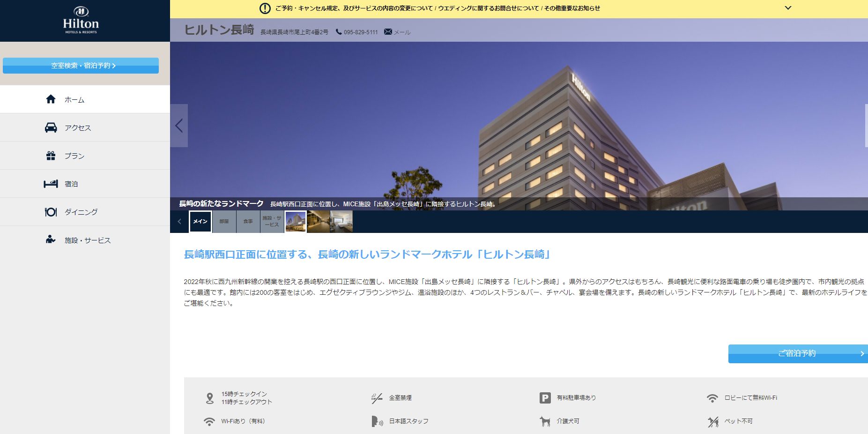The height and width of the screenshot is (434, 868).
Task: Click the ご宿泊予約 button
Action: pyautogui.click(x=798, y=353)
